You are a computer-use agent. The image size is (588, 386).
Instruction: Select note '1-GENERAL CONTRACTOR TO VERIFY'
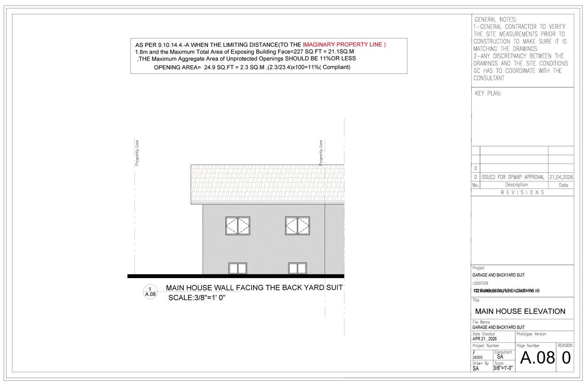(x=519, y=27)
